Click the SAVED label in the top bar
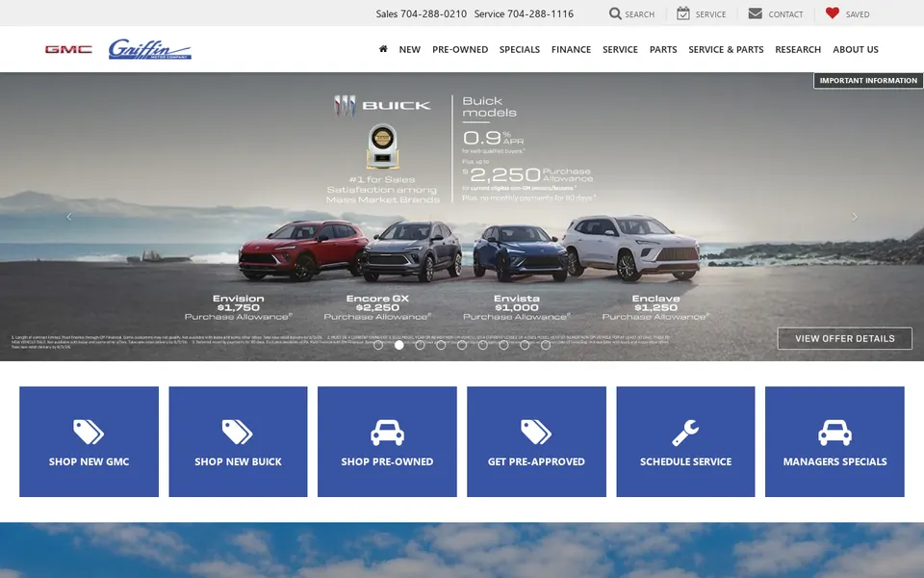This screenshot has width=924, height=578. coord(858,14)
